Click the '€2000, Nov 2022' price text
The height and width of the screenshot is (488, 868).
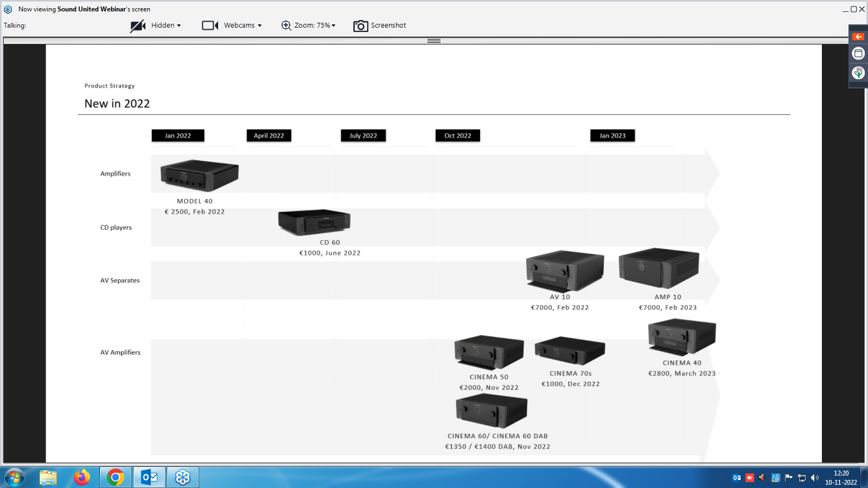coord(489,388)
